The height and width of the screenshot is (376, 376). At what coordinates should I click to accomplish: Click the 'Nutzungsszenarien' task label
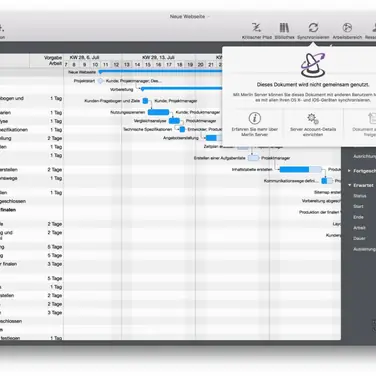point(128,112)
